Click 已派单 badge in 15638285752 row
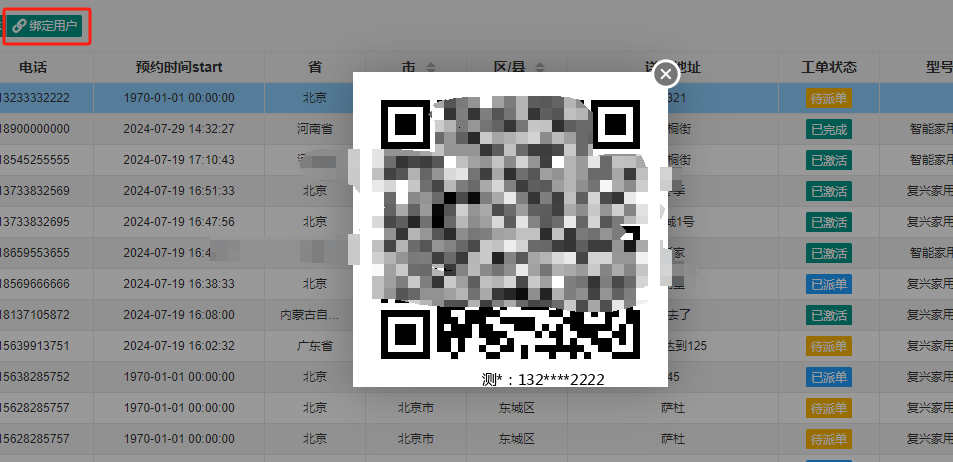953x462 pixels. (x=829, y=377)
